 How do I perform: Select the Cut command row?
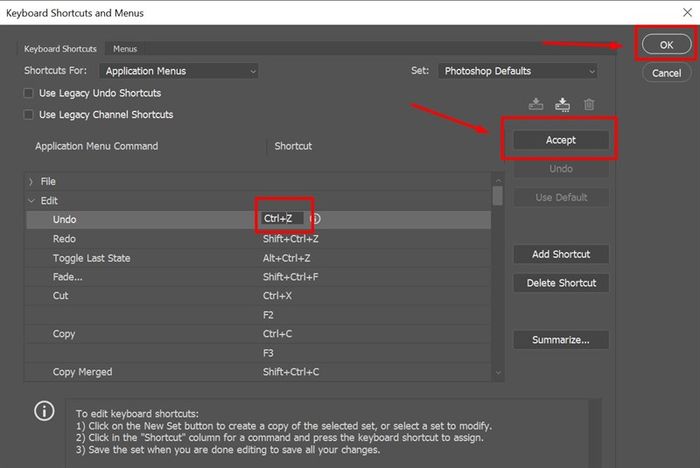pyautogui.click(x=258, y=296)
